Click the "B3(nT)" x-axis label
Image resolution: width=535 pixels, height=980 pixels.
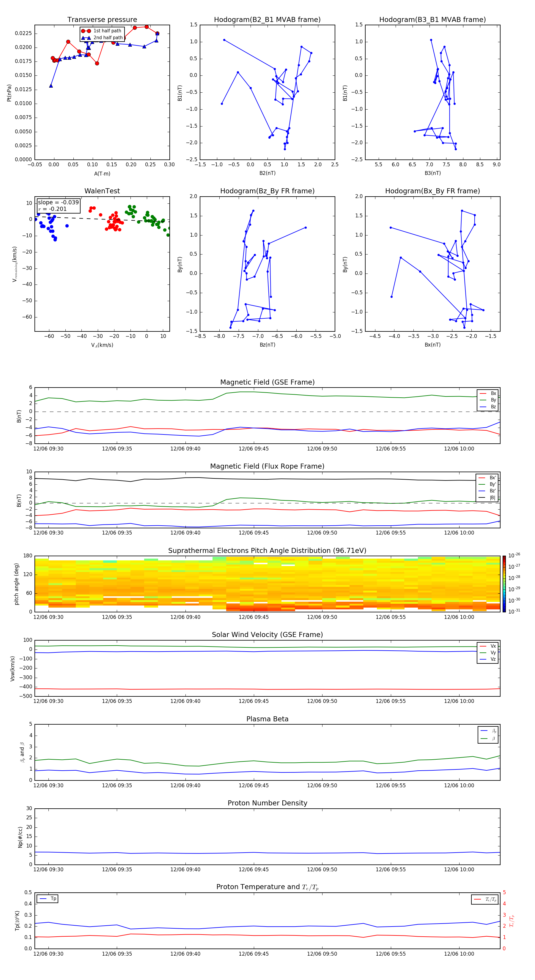click(432, 173)
